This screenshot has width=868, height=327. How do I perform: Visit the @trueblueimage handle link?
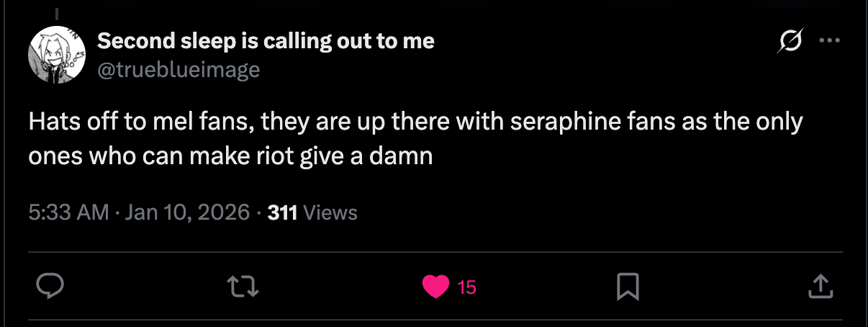pos(178,69)
